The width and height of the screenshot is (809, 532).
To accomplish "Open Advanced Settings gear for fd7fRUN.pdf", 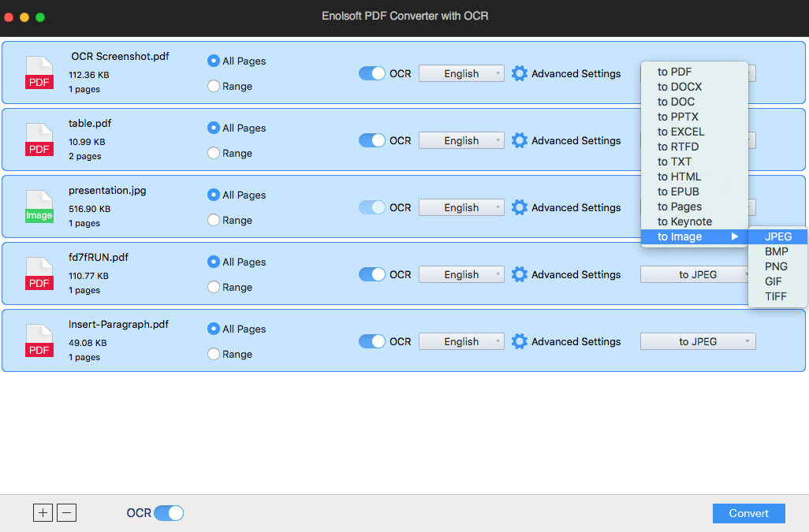I will tap(519, 274).
